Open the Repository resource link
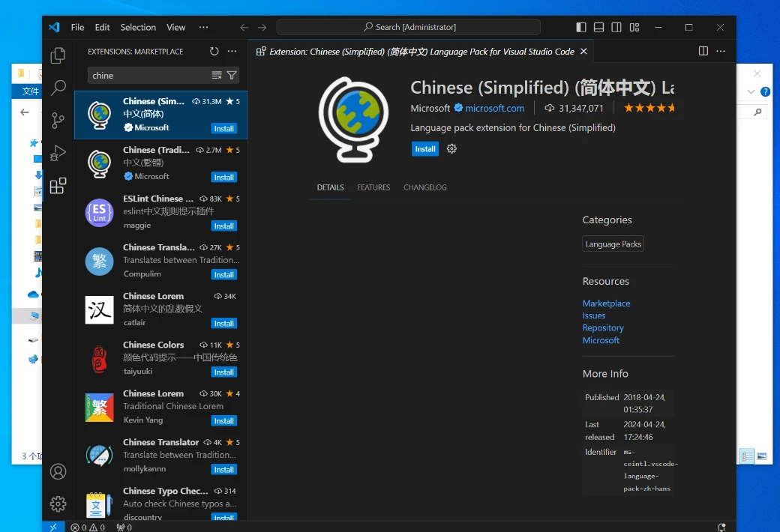Screen dimensions: 780x532 point(603,328)
